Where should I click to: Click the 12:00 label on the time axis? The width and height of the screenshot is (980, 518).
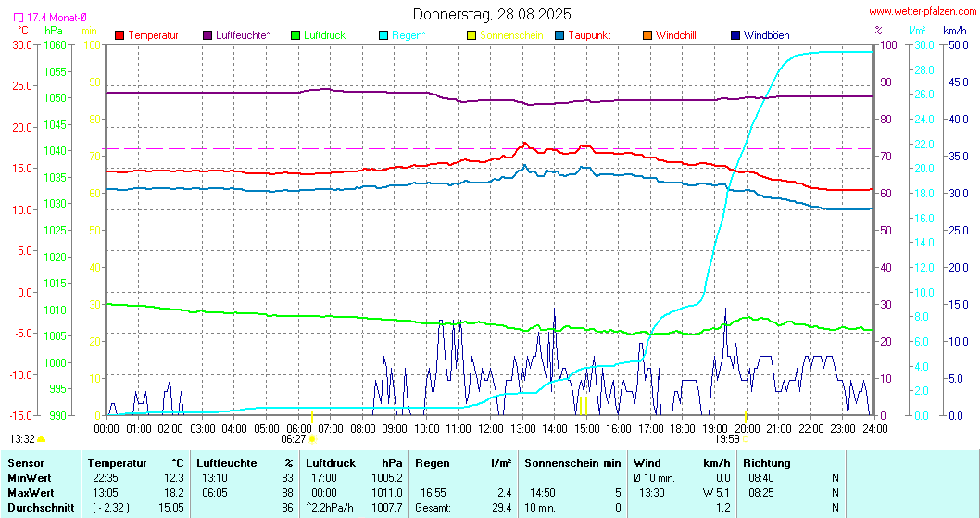pyautogui.click(x=491, y=428)
